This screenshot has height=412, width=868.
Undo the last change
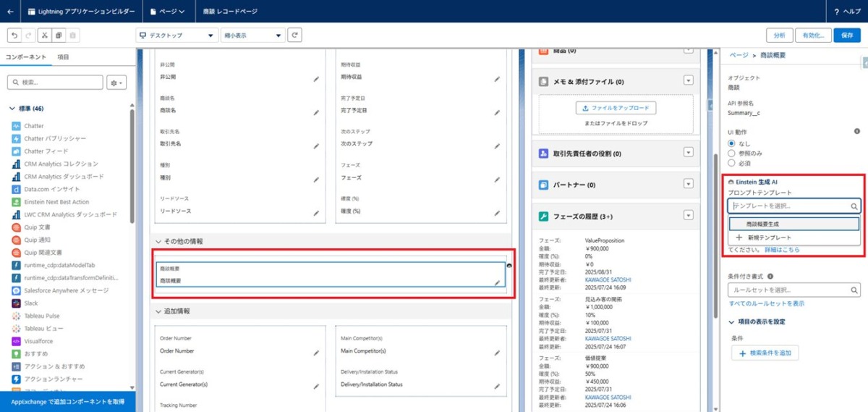14,35
